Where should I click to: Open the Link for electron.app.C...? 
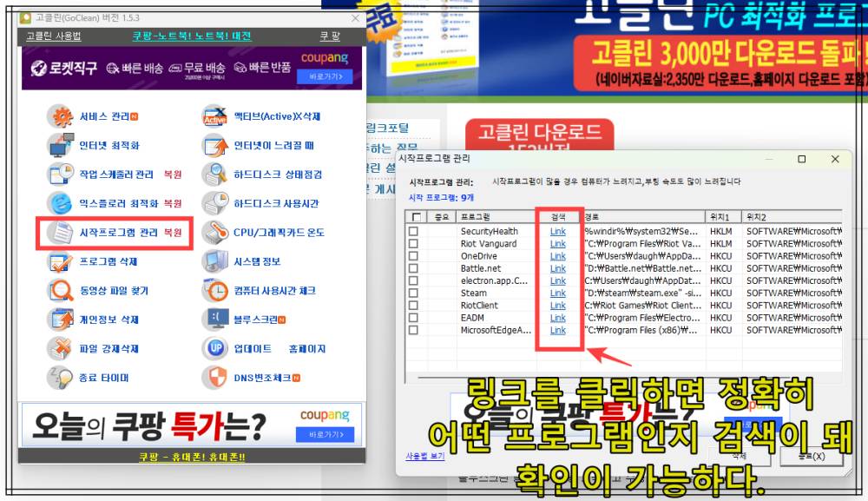pos(558,280)
